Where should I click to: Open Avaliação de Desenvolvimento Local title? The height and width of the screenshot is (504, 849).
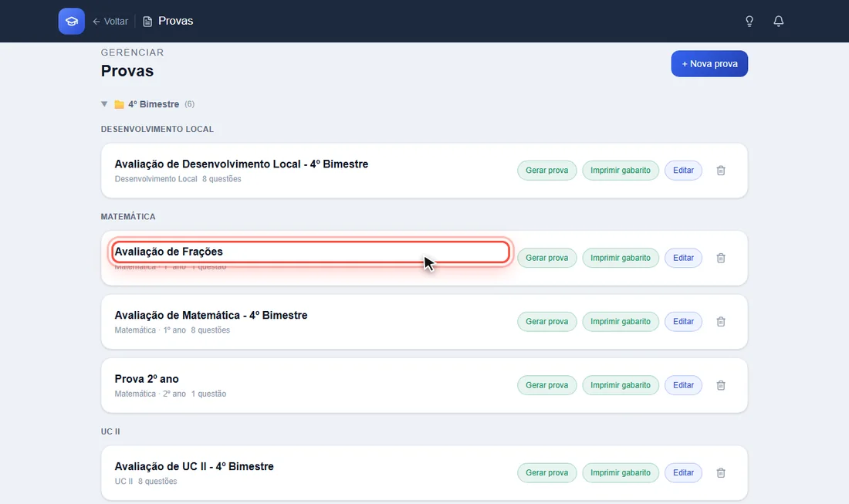pos(242,164)
